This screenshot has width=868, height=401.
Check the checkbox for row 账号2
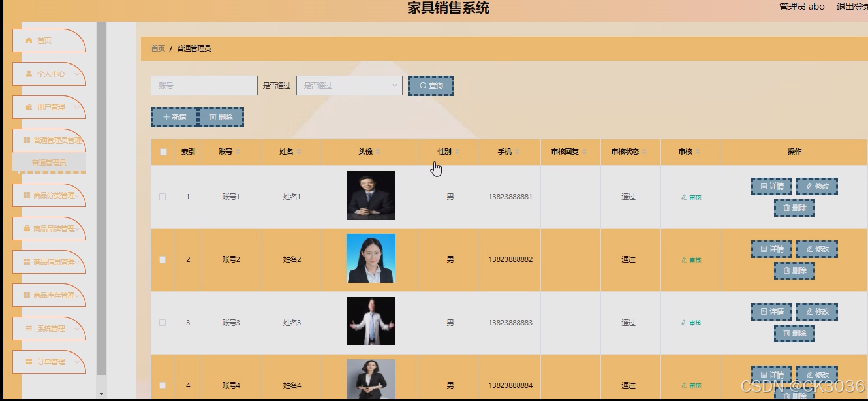click(x=163, y=259)
